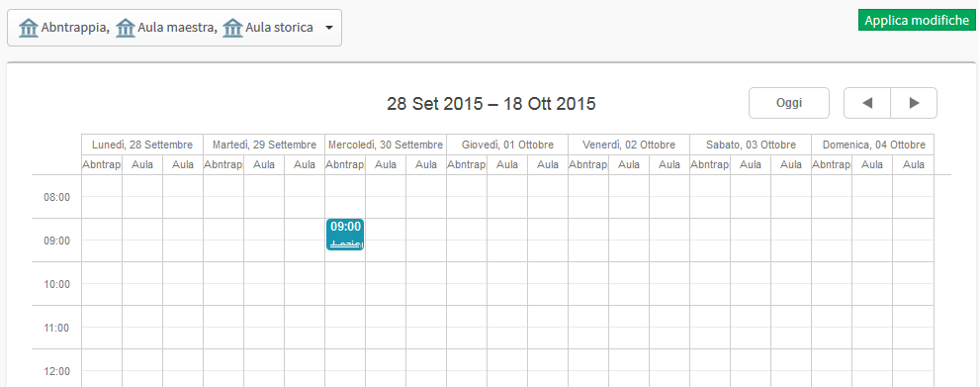Select the Domenica, 04 Ottobre header
The height and width of the screenshot is (387, 980).
coord(873,145)
